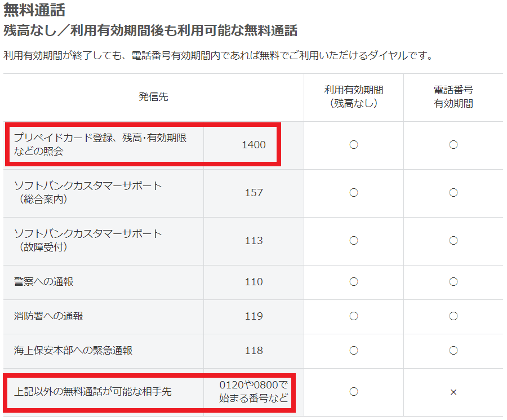Select the ○ for 118 電話番号有効期間
The height and width of the screenshot is (420, 507).
click(453, 351)
